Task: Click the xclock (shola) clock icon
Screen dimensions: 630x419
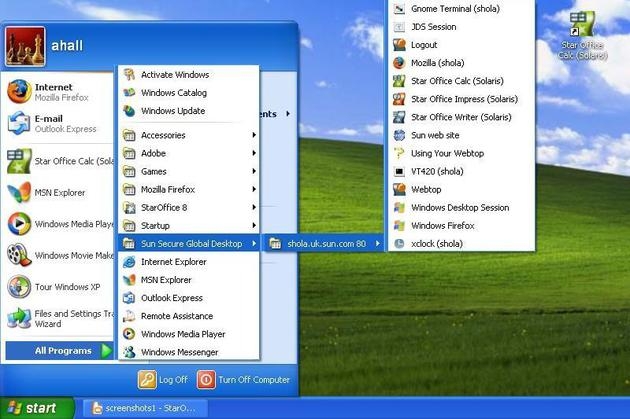Action: pos(399,244)
